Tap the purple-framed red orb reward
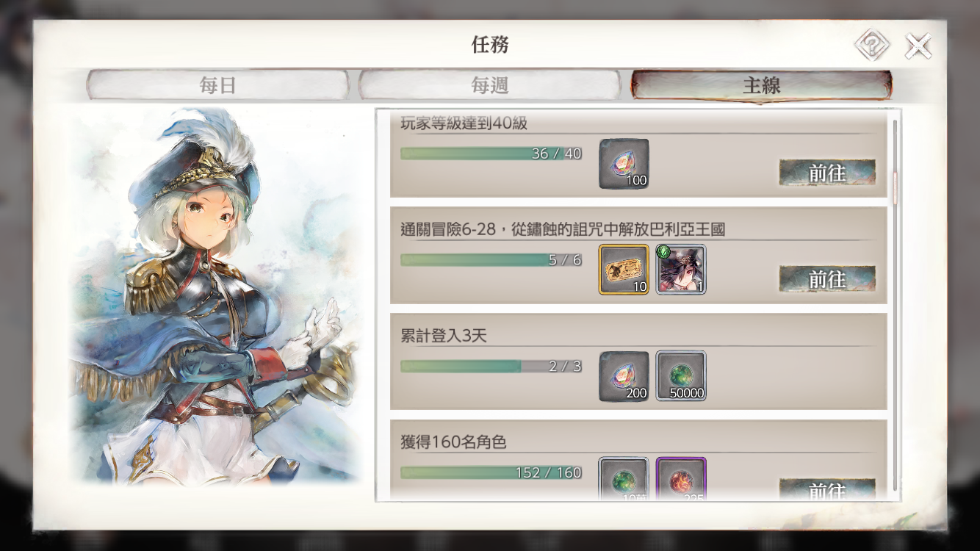Image resolution: width=980 pixels, height=551 pixels. coord(681,479)
